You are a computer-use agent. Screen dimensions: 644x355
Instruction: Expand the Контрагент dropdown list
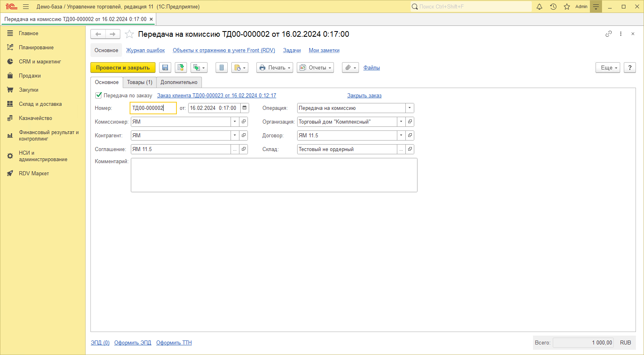[x=235, y=135]
